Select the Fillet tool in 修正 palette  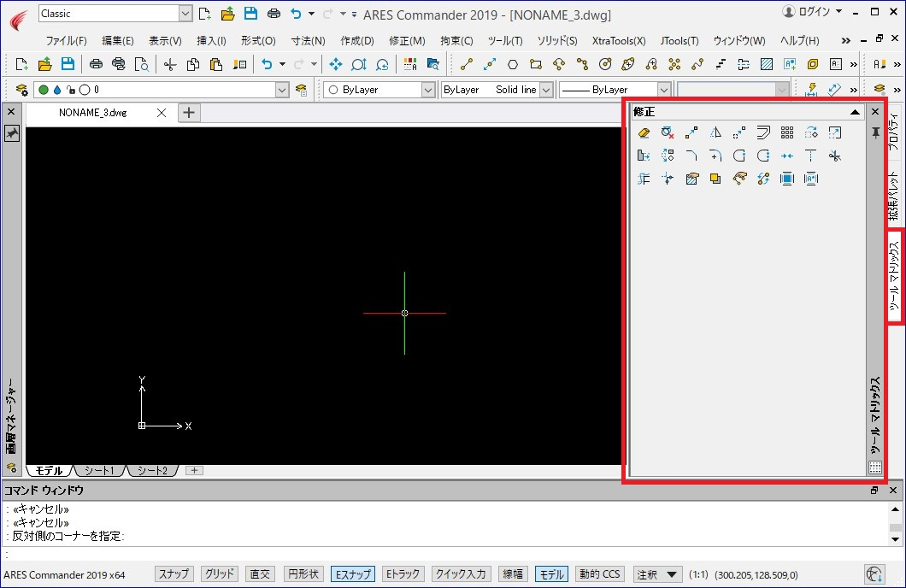coord(691,156)
